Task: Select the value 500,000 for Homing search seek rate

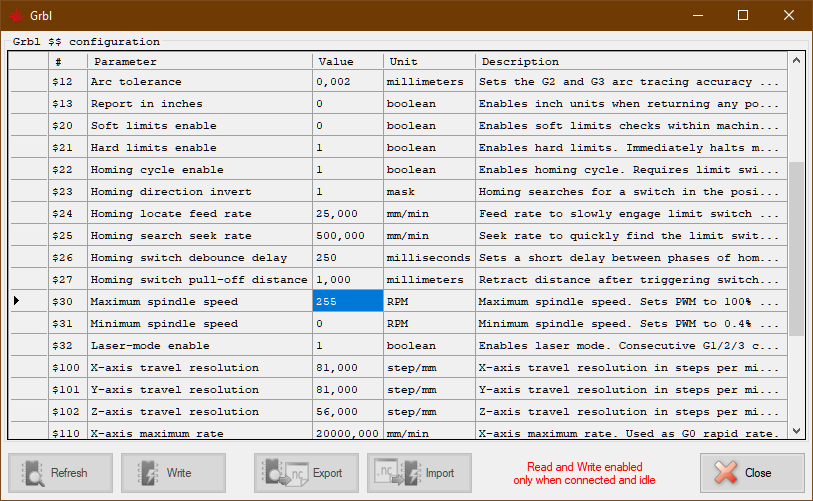Action: 347,235
